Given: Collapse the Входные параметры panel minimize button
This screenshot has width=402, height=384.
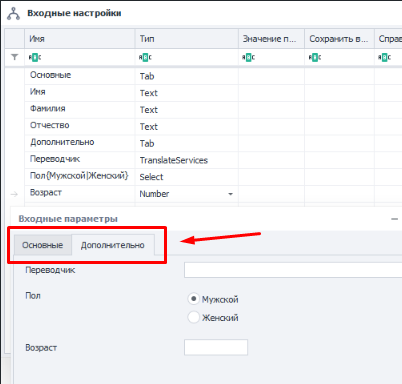Looking at the screenshot, I should (x=395, y=219).
